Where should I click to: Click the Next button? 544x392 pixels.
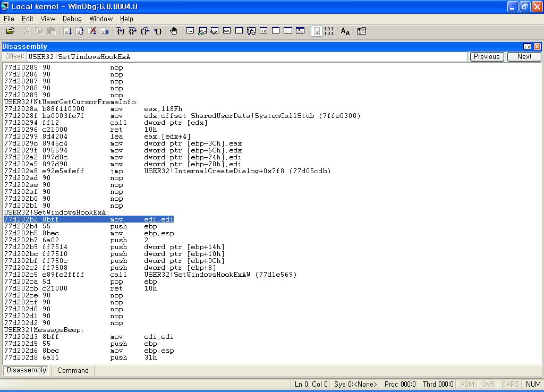click(524, 56)
